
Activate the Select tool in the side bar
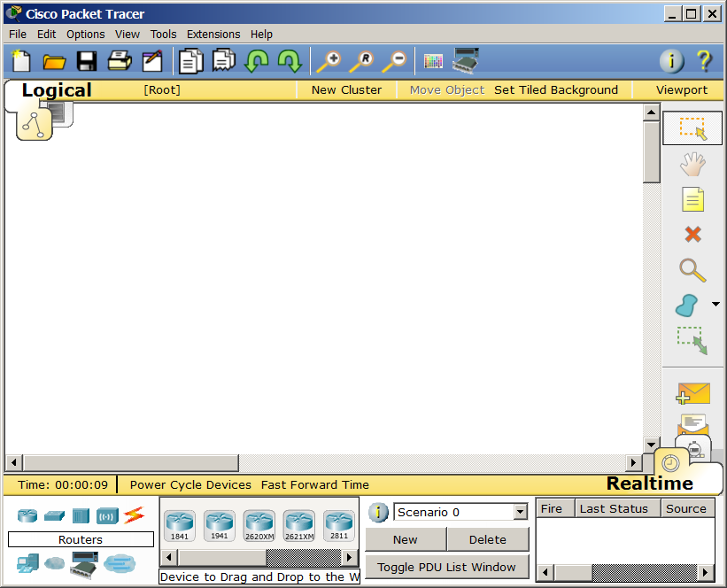pos(692,128)
